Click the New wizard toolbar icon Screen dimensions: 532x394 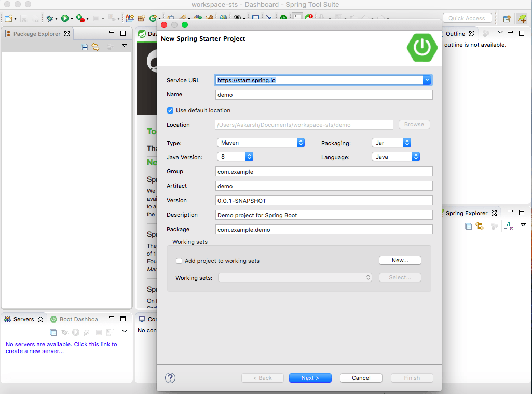coord(8,18)
